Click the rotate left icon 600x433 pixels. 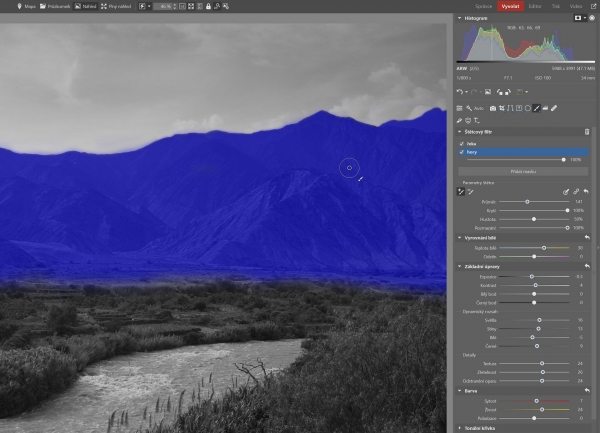[x=499, y=92]
